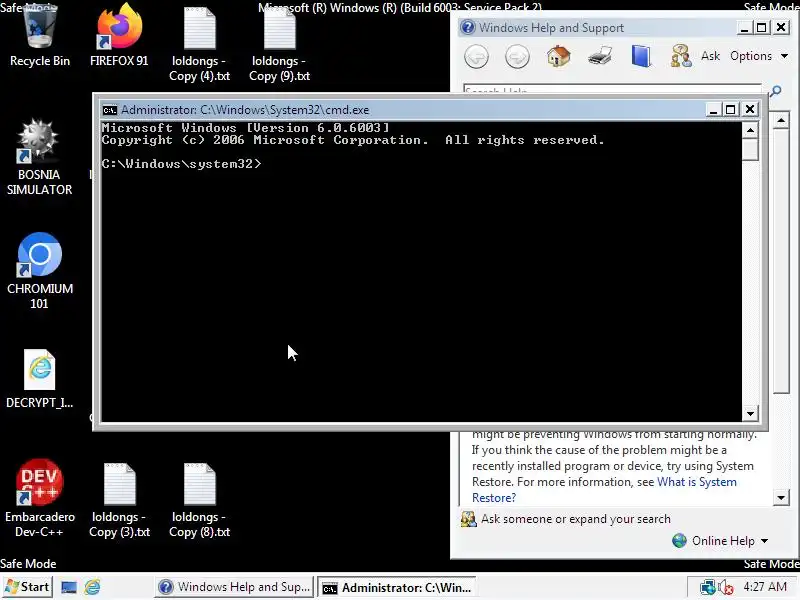This screenshot has height=600, width=800.
Task: Click the Ask people icon in Help toolbar
Action: [681, 56]
